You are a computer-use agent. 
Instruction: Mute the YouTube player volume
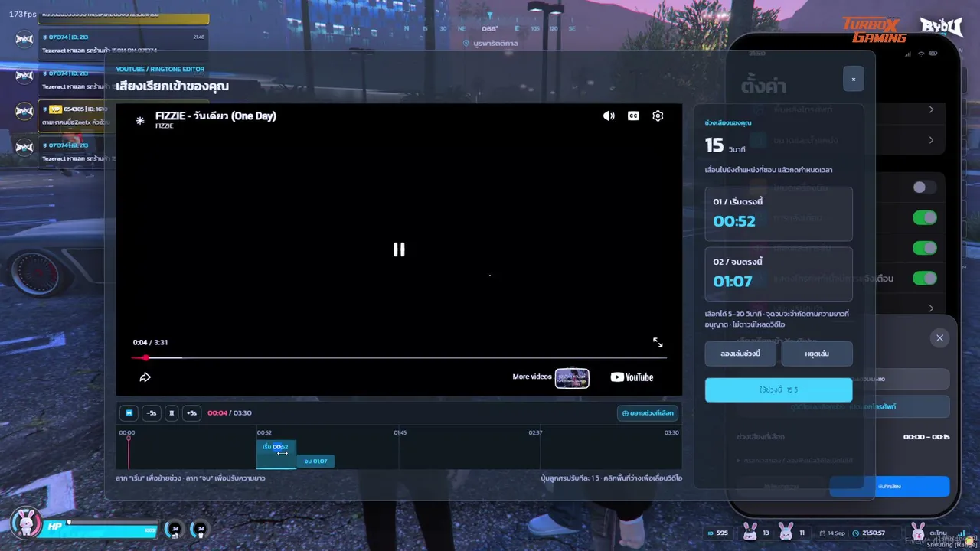click(609, 116)
